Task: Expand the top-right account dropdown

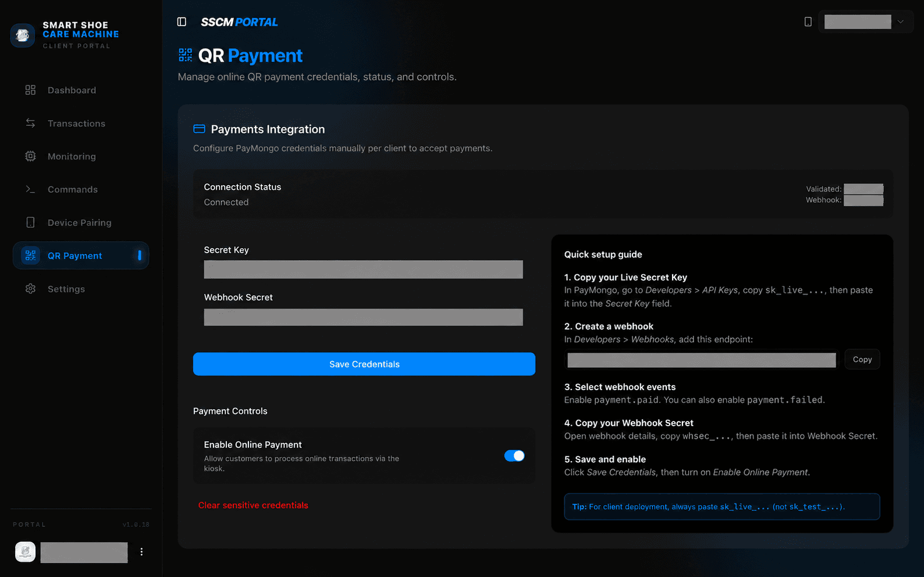Action: point(865,22)
